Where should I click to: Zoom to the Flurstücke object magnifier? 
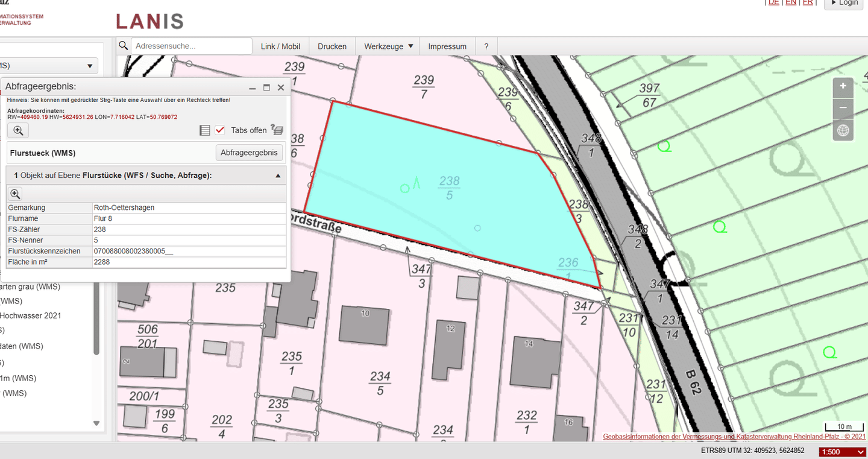[x=15, y=194]
